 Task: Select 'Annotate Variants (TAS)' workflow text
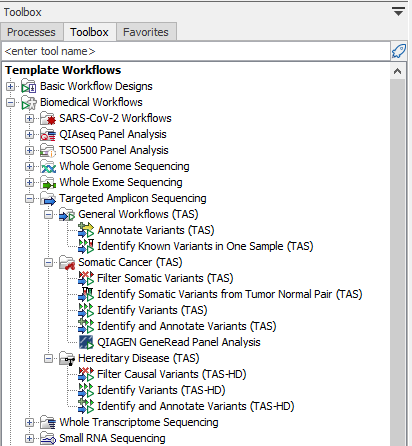(x=156, y=230)
